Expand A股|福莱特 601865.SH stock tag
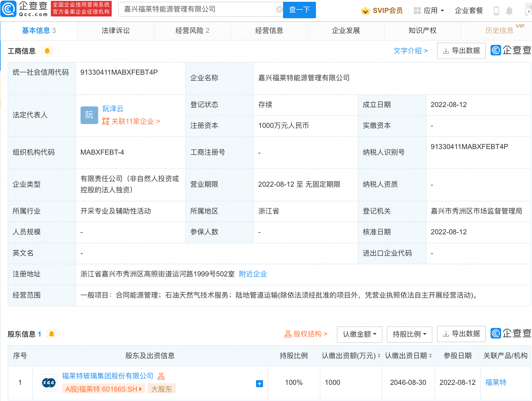Image resolution: width=532 pixels, height=401 pixels. (x=104, y=389)
